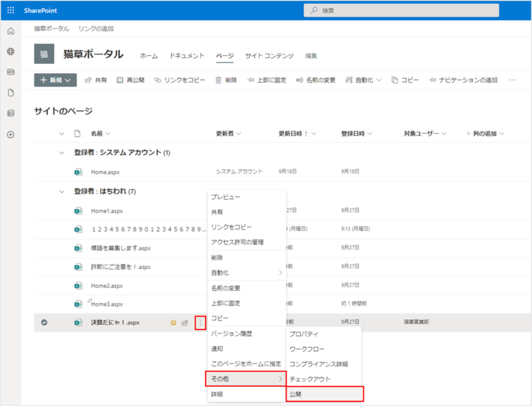The height and width of the screenshot is (406, 532).
Task: Choose バージョン履歴 from the context menu
Action: click(231, 333)
